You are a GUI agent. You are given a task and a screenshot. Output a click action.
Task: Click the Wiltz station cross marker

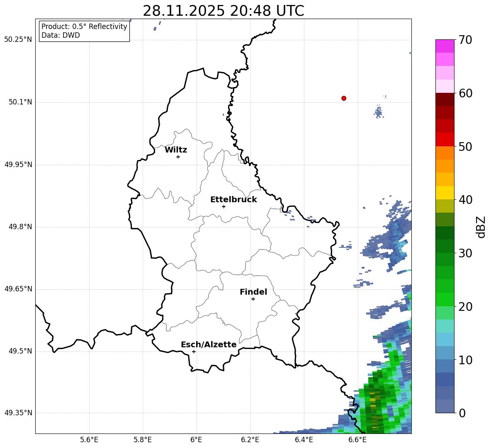pyautogui.click(x=178, y=157)
